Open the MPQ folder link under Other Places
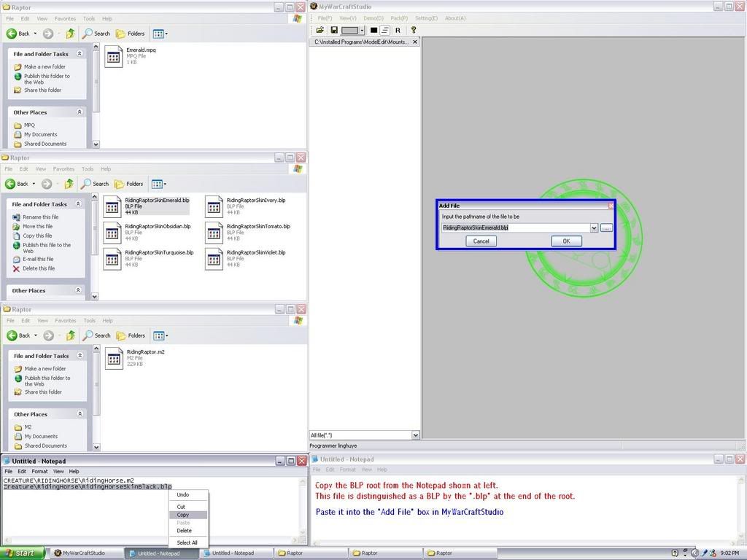 (x=29, y=125)
